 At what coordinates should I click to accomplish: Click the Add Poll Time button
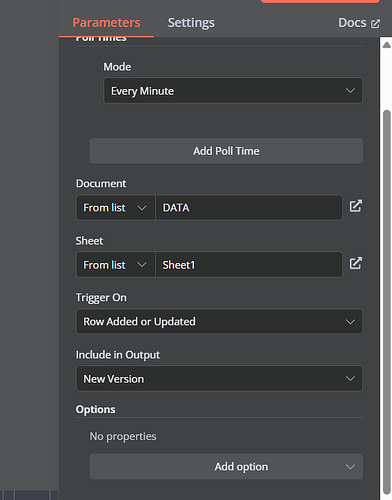226,151
